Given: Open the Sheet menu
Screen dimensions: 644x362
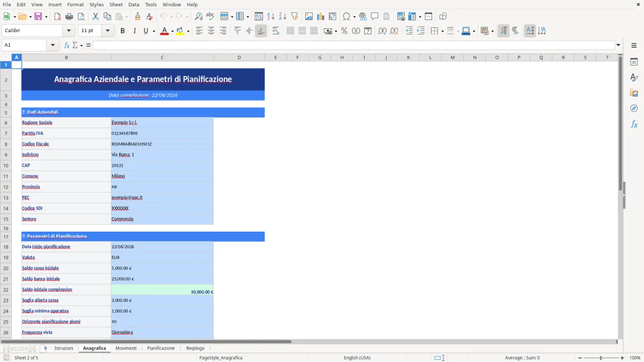Looking at the screenshot, I should tap(116, 4).
